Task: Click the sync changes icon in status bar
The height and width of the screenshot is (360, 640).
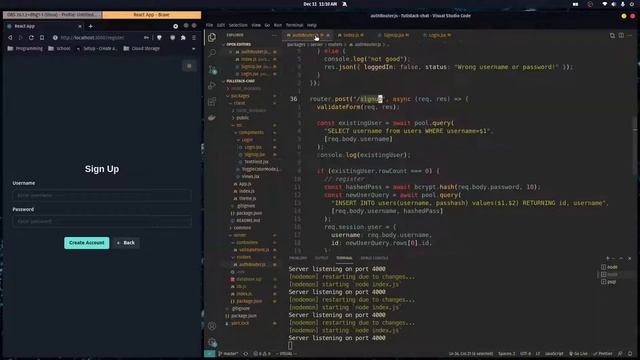Action: point(245,353)
